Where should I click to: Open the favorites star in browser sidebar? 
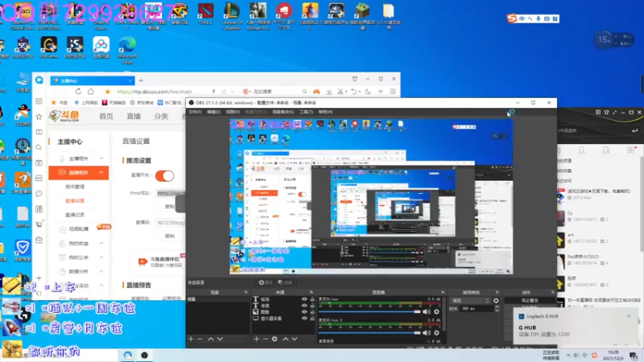pos(39,117)
